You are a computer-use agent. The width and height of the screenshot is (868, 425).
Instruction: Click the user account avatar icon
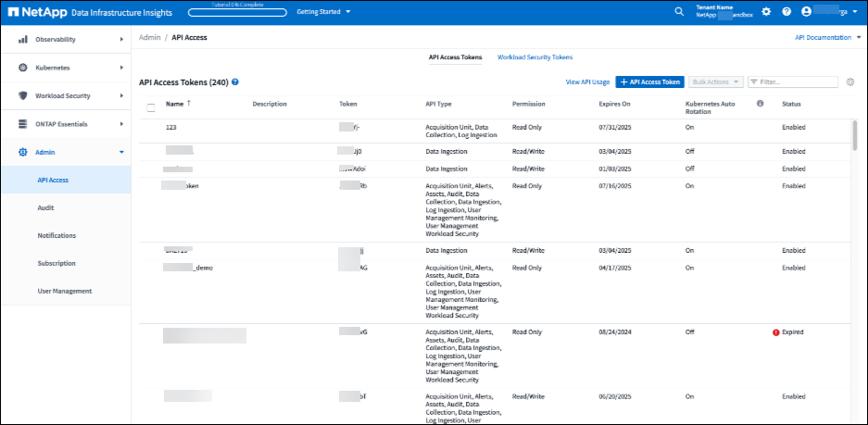pyautogui.click(x=807, y=12)
